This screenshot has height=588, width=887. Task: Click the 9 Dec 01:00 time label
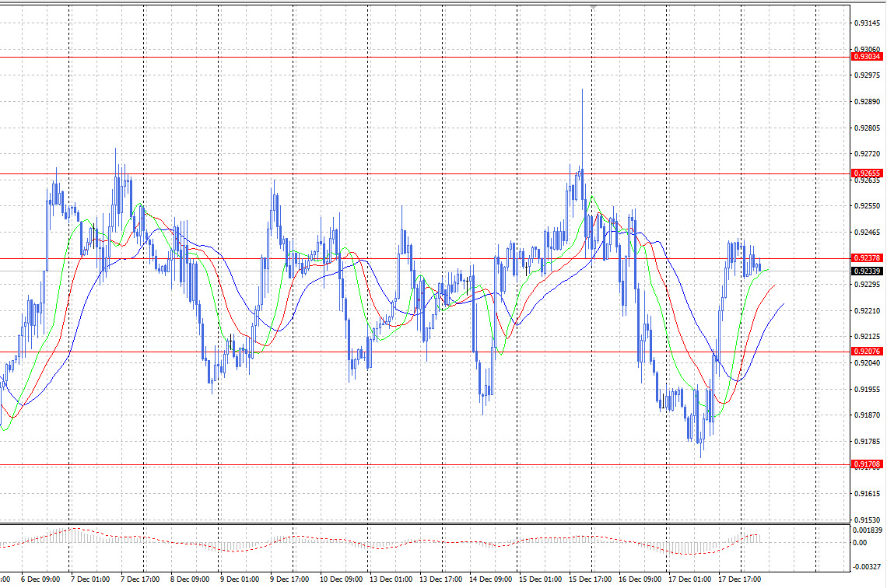pos(240,579)
